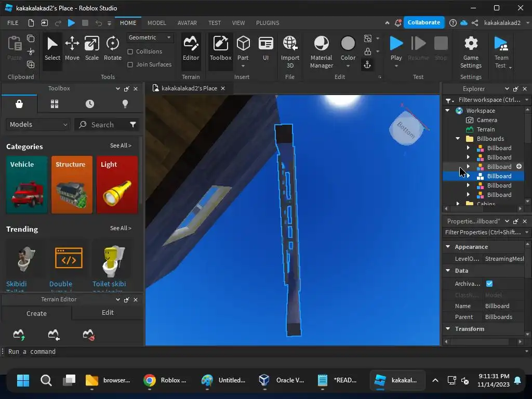Open the Toolbox search filter funnel

pos(133,125)
